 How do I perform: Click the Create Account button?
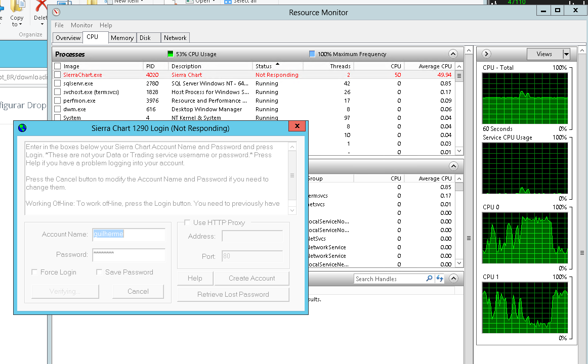(x=251, y=278)
